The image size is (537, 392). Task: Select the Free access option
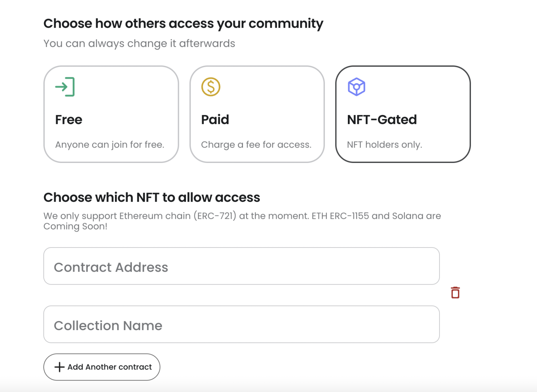tap(111, 114)
